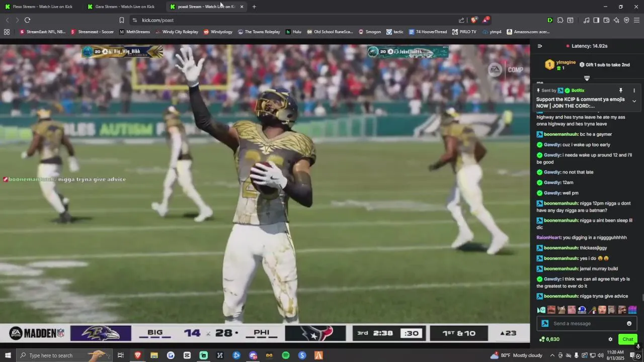Open Windy City Roleplay bookmark

click(x=177, y=32)
